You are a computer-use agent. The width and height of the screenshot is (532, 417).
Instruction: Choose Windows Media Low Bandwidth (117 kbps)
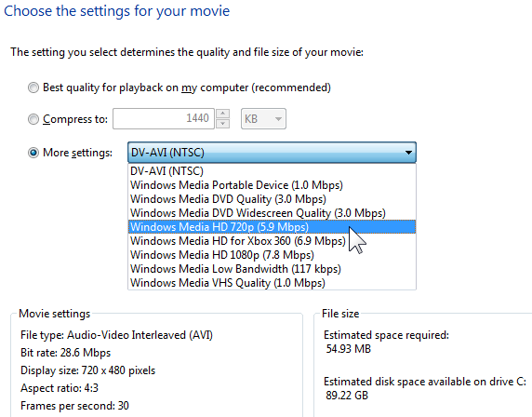point(272,269)
